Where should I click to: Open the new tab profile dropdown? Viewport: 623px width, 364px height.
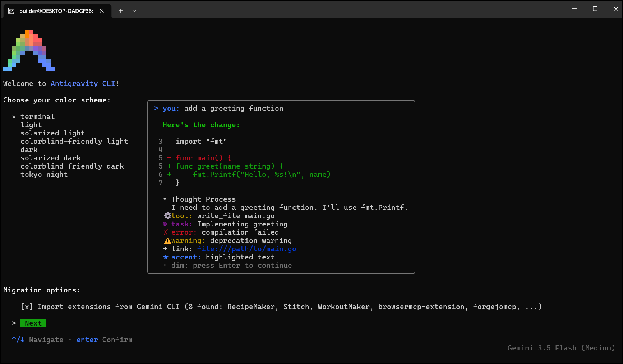tap(134, 11)
